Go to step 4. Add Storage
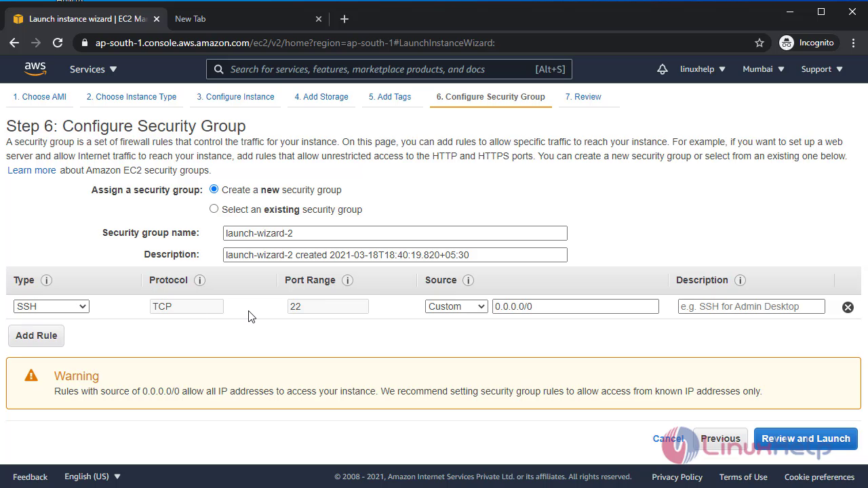This screenshot has height=488, width=868. [x=321, y=97]
